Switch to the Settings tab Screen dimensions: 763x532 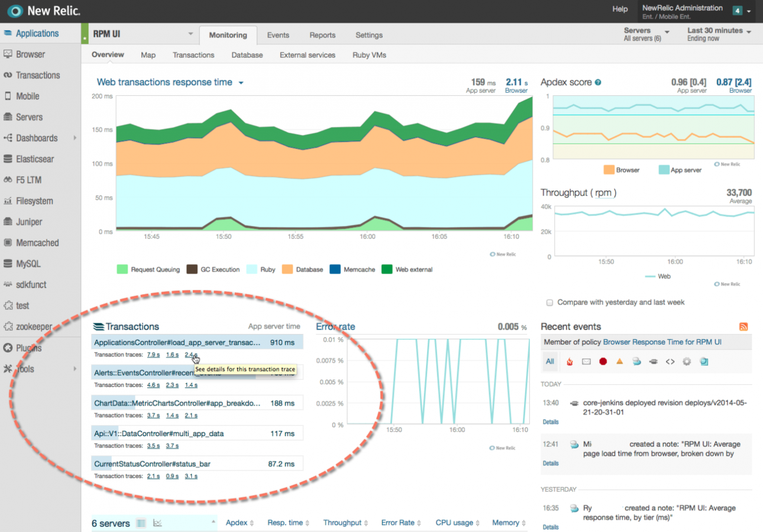pyautogui.click(x=369, y=35)
